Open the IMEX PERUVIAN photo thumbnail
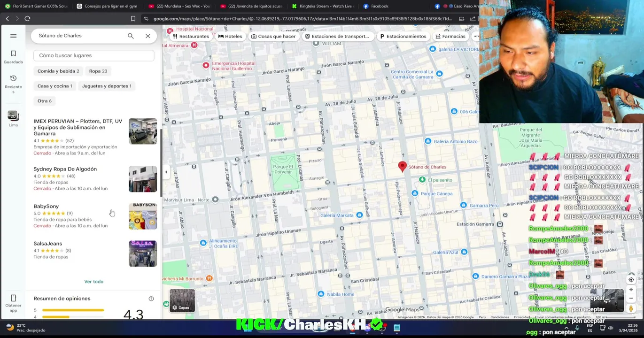The image size is (644, 338). [143, 131]
